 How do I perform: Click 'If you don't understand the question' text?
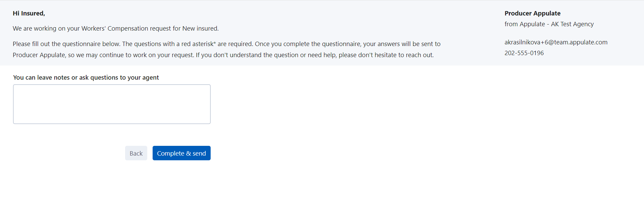click(x=247, y=55)
